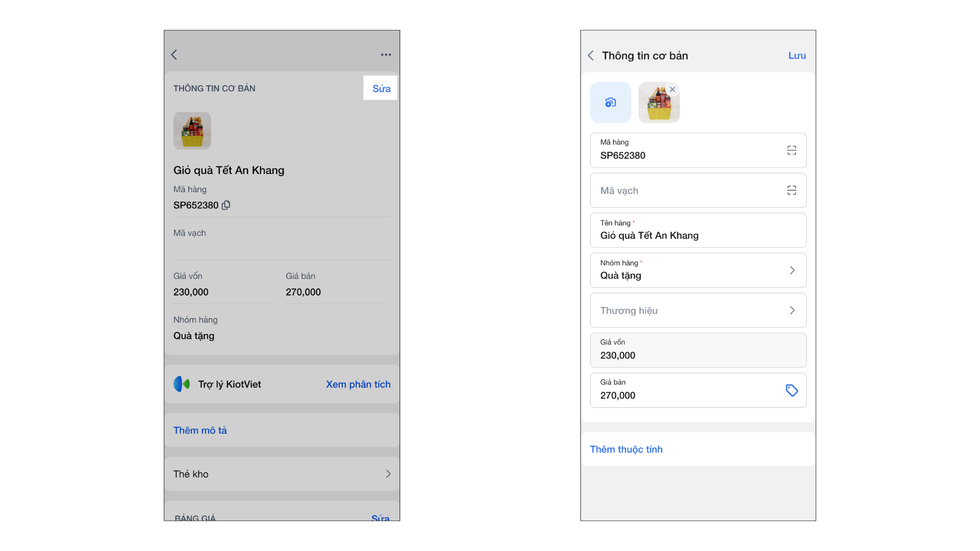
Task: Copy product code SP652380
Action: point(226,205)
